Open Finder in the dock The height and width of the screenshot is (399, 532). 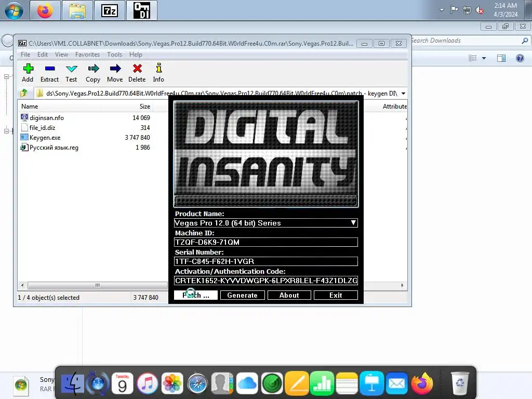[73, 384]
